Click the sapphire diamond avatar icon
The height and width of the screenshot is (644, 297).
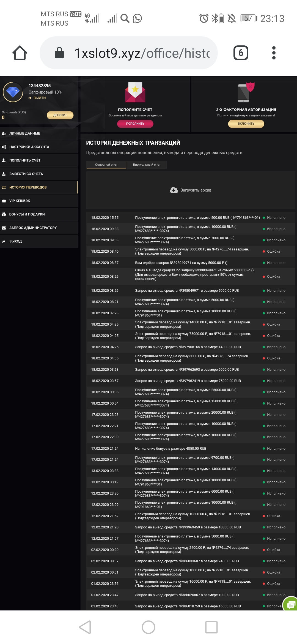point(13,92)
